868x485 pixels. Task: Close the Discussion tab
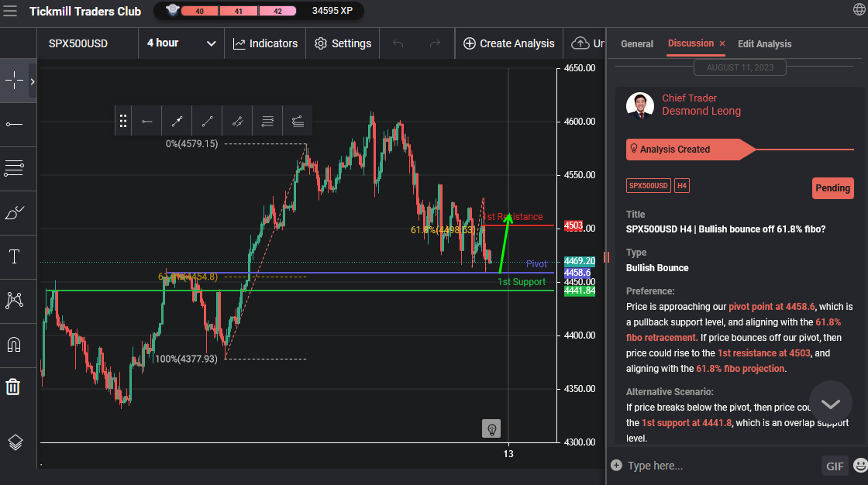pyautogui.click(x=722, y=43)
